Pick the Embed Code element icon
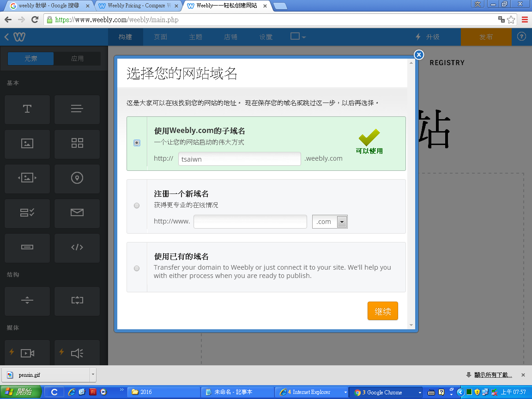This screenshot has width=532, height=399. [77, 248]
